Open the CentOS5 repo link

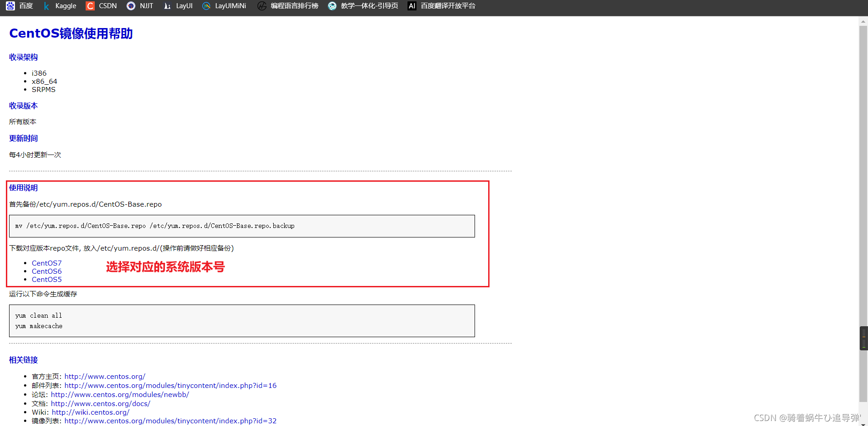point(47,279)
